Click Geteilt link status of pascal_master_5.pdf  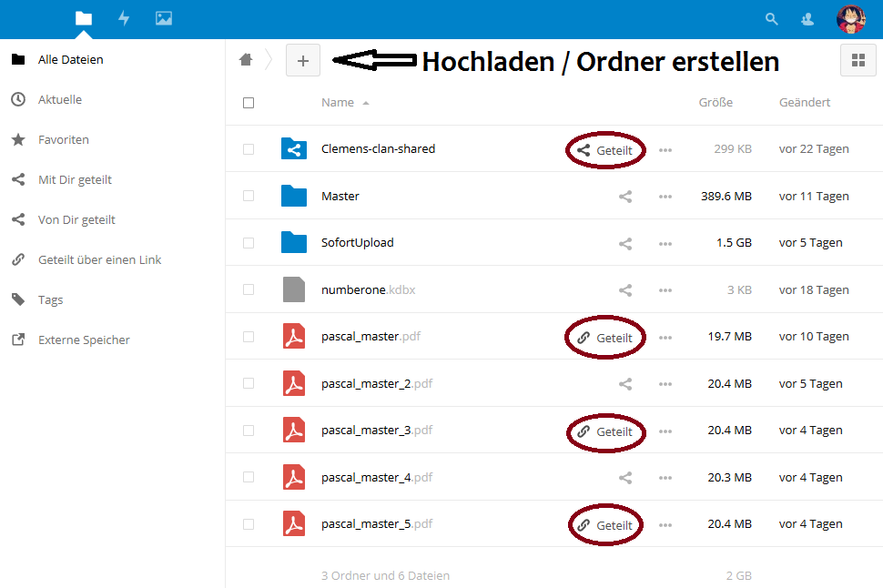tap(604, 525)
